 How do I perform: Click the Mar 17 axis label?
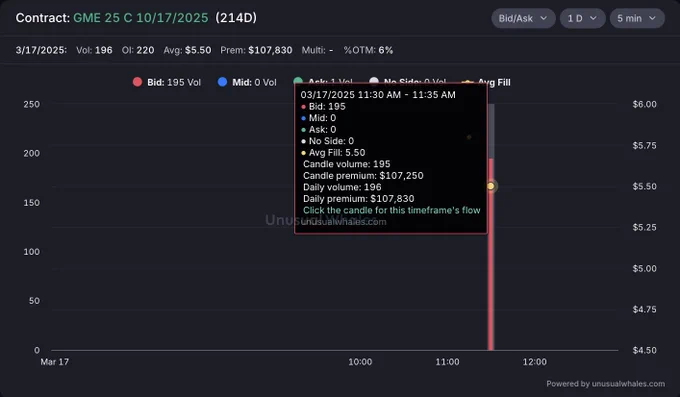[55, 362]
